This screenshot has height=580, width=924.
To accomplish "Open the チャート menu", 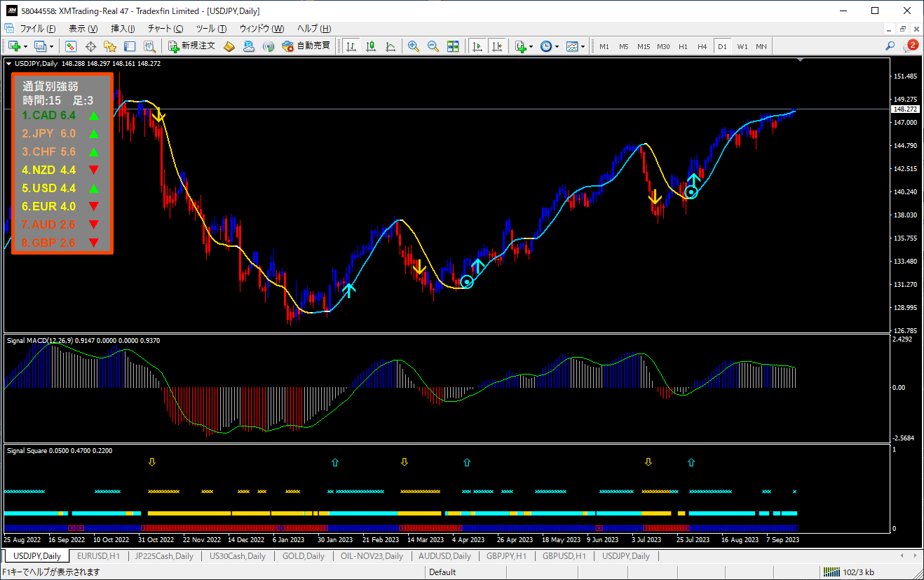I will (165, 29).
